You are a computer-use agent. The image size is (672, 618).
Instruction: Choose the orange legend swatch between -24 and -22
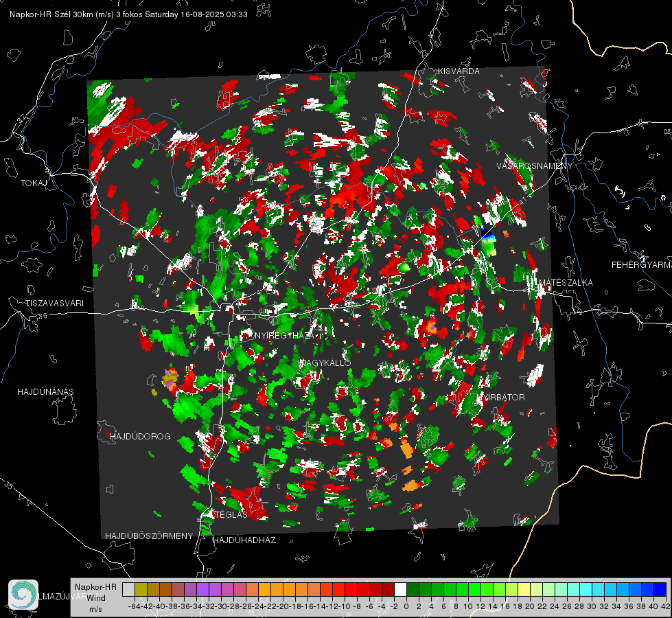[x=264, y=590]
